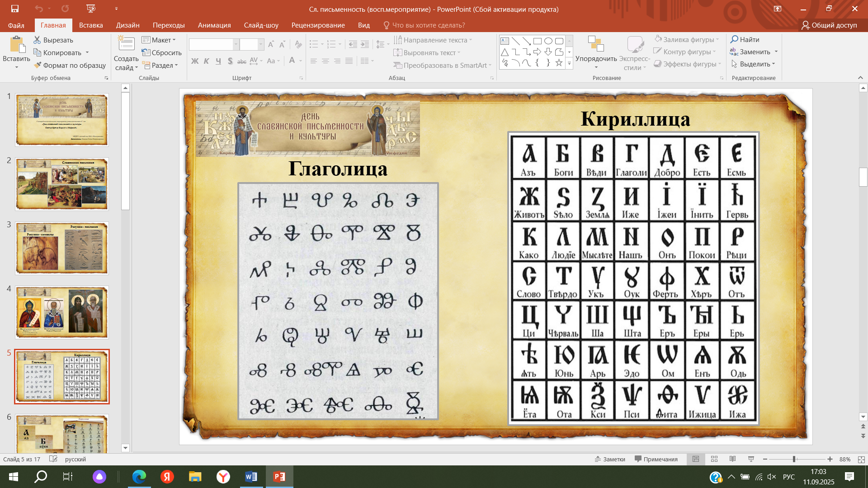
Task: Expand the Arrange (Упорядочить) dropdown
Action: click(x=596, y=59)
